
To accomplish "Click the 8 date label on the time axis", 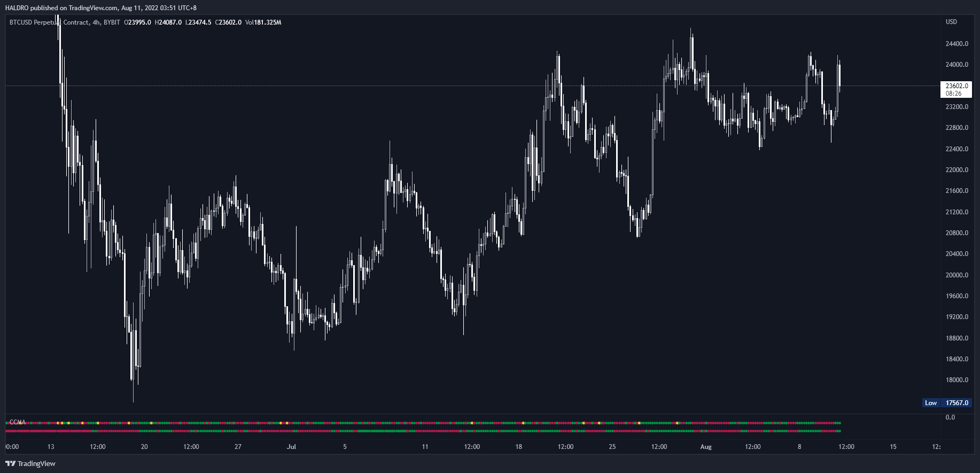I will pos(799,447).
